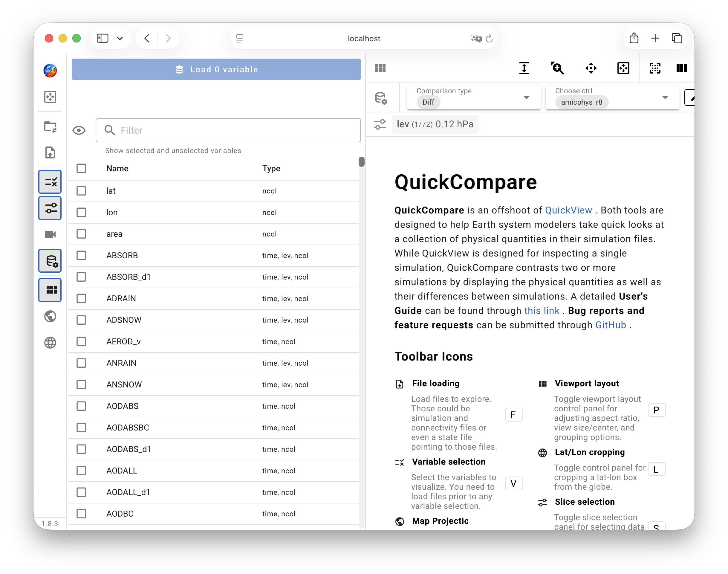Check the select-all header checkbox

click(81, 168)
